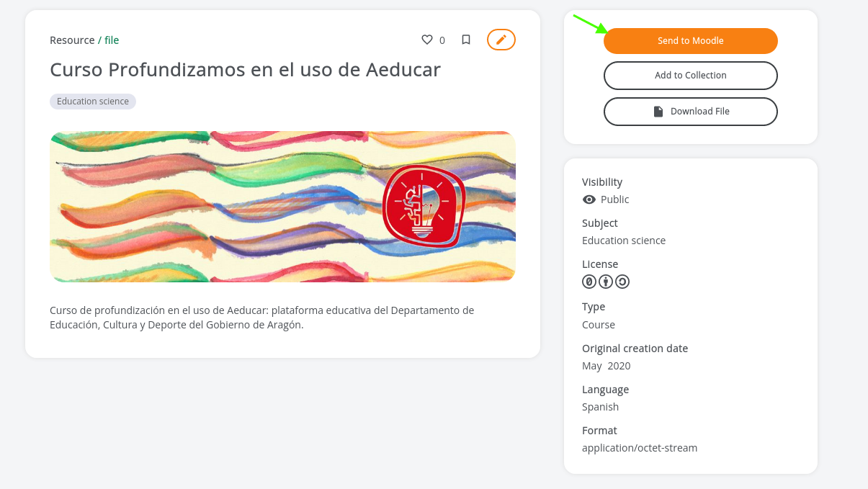868x489 pixels.
Task: Send the resource to Moodle
Action: [691, 41]
